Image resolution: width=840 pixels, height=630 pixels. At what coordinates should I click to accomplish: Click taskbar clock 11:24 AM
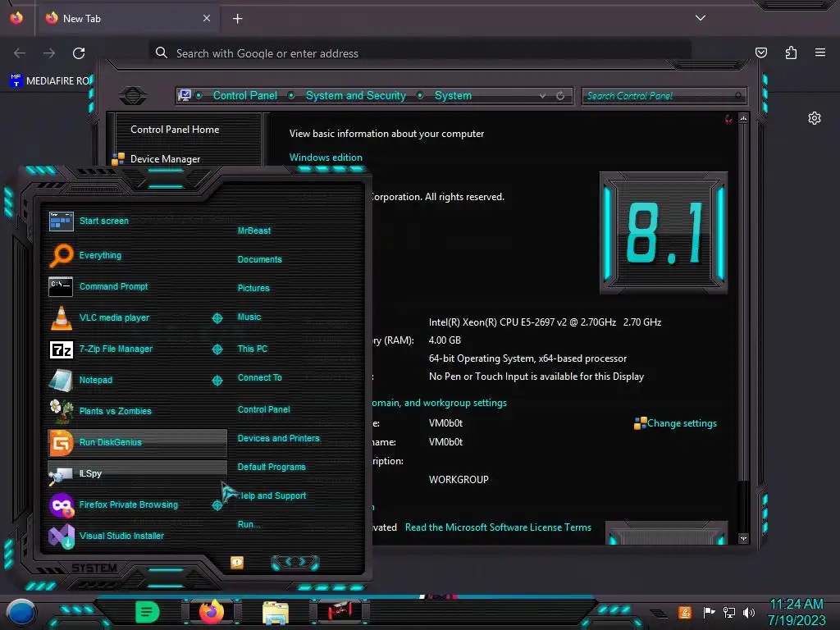[796, 605]
